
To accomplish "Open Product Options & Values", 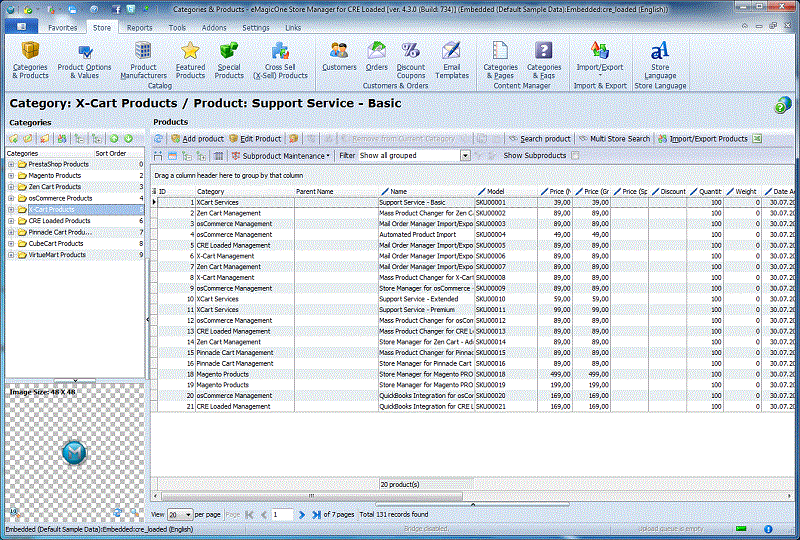I will coord(84,60).
